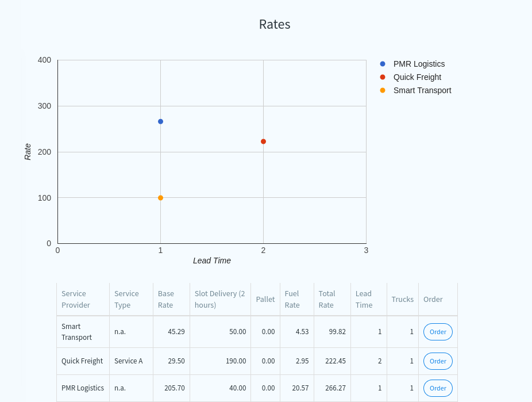The height and width of the screenshot is (402, 532).
Task: Toggle Quick Freight legend entry
Action: (x=417, y=77)
